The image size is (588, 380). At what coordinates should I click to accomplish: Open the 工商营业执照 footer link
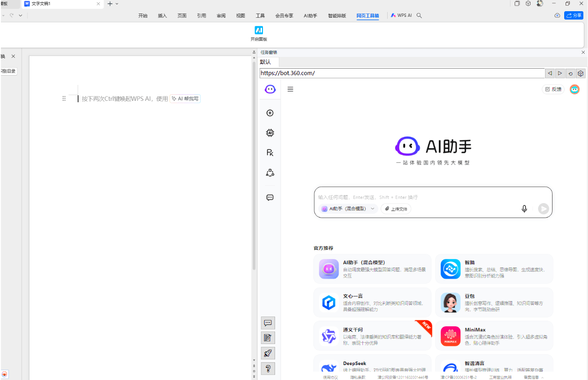500,377
